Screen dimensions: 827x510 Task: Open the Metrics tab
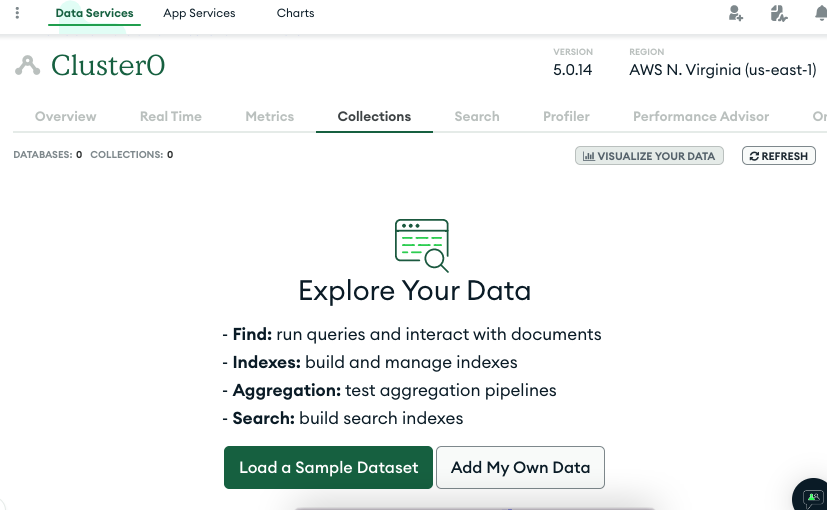(x=270, y=117)
